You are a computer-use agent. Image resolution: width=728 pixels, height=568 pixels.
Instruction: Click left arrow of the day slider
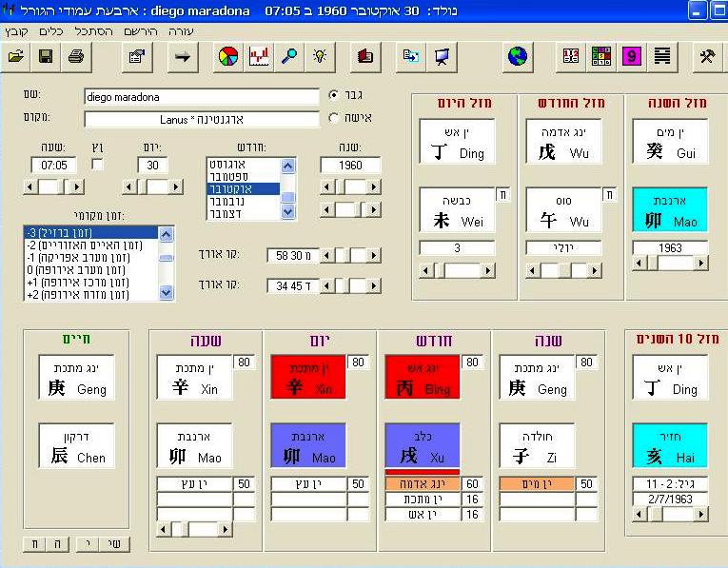point(129,187)
